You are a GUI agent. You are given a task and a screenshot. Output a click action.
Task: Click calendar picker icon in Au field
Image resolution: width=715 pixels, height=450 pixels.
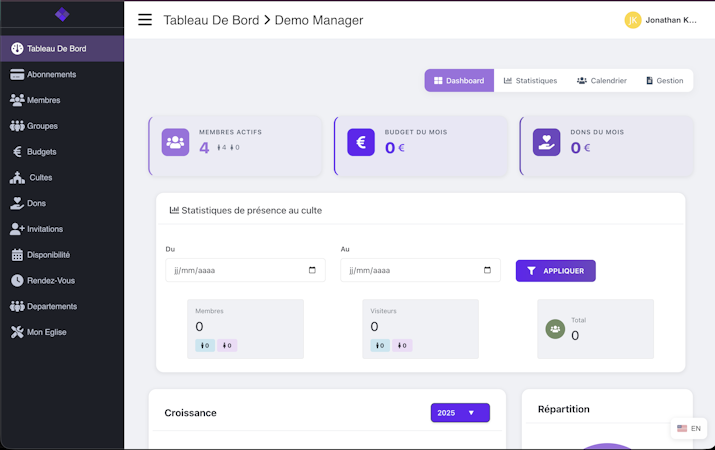pyautogui.click(x=487, y=270)
